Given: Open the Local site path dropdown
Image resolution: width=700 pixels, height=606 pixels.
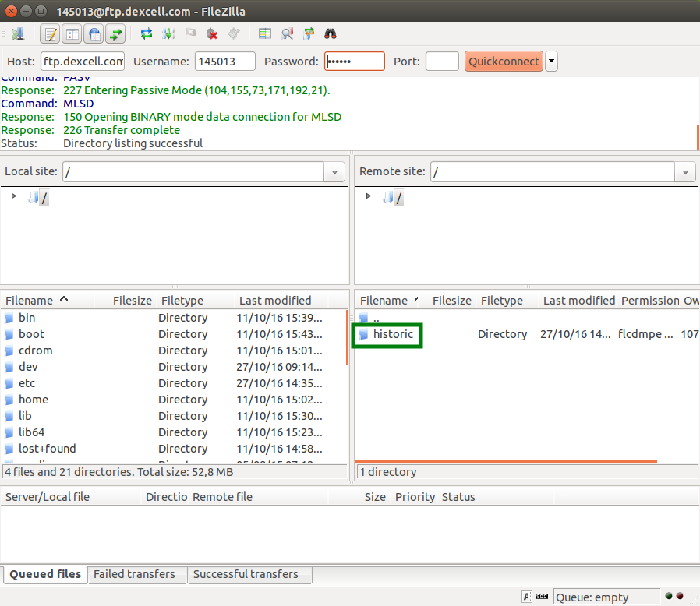Looking at the screenshot, I should 334,172.
